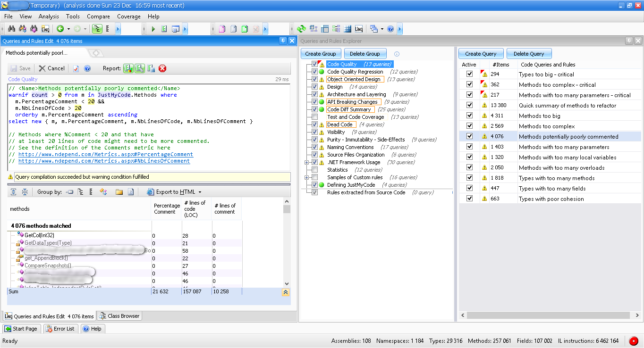This screenshot has height=348, width=644.
Task: Click the pink New document icon in toolbar
Action: 222,29
